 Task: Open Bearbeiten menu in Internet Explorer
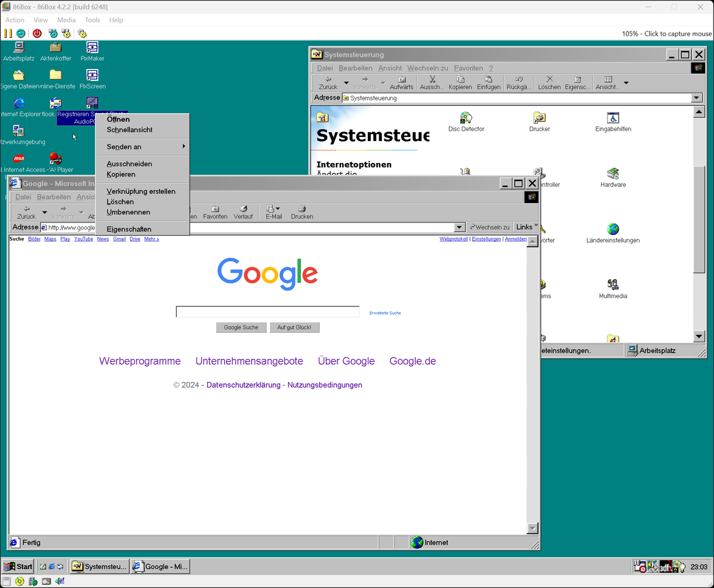point(54,197)
